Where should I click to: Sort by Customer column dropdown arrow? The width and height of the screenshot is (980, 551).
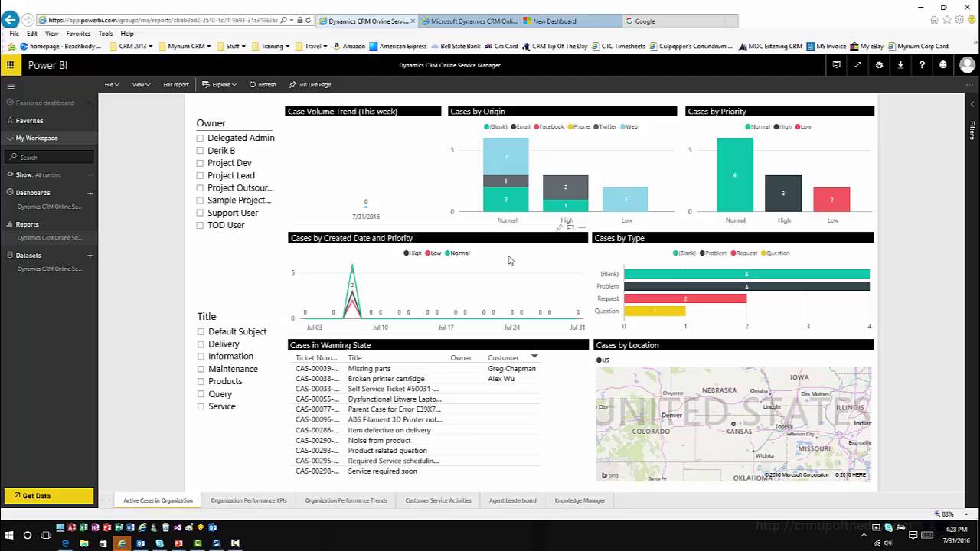pos(534,357)
